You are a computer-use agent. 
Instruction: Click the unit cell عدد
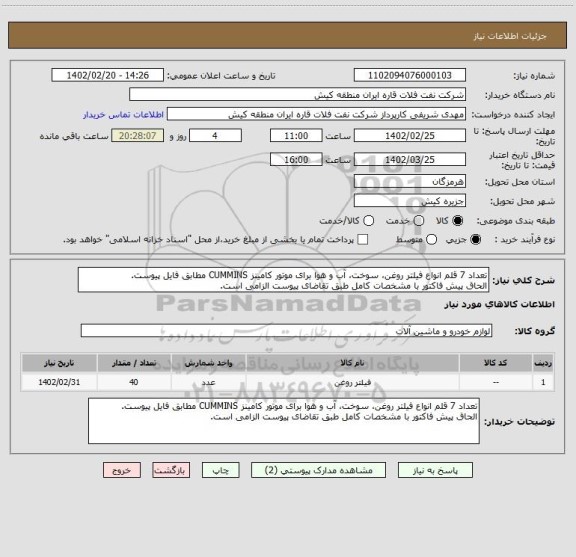[x=208, y=382]
